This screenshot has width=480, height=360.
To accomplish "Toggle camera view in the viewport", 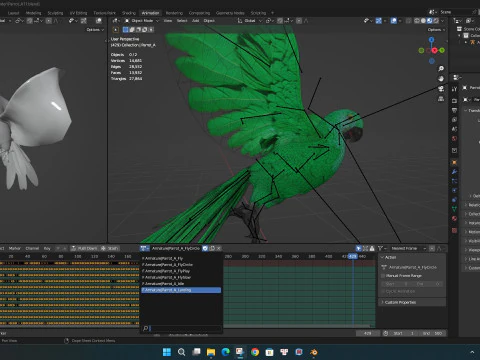I will tap(441, 89).
